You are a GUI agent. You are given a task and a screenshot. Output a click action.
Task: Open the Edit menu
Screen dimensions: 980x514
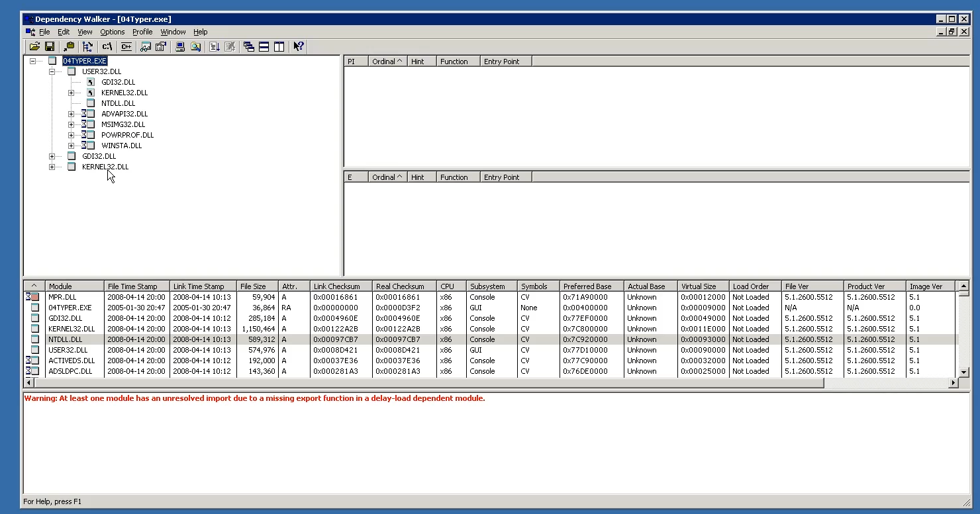pos(64,32)
